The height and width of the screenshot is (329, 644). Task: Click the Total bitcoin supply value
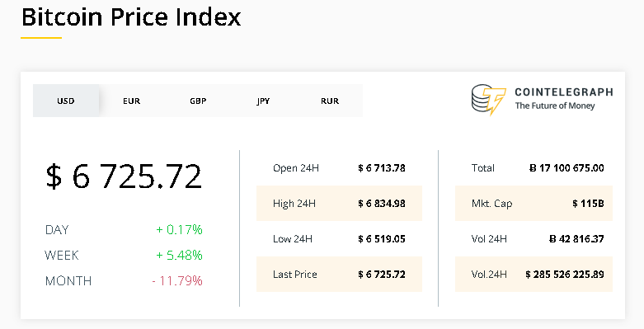coord(566,168)
